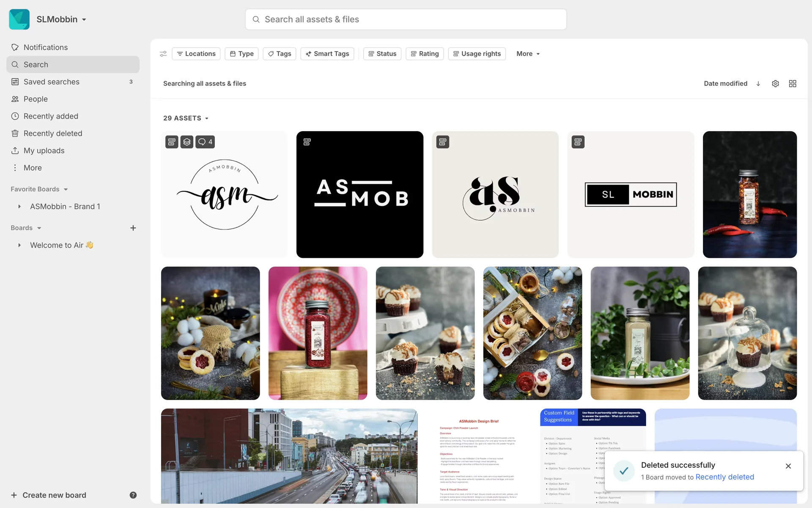
Task: Open comments badge on asm logo thumbnail
Action: click(205, 142)
